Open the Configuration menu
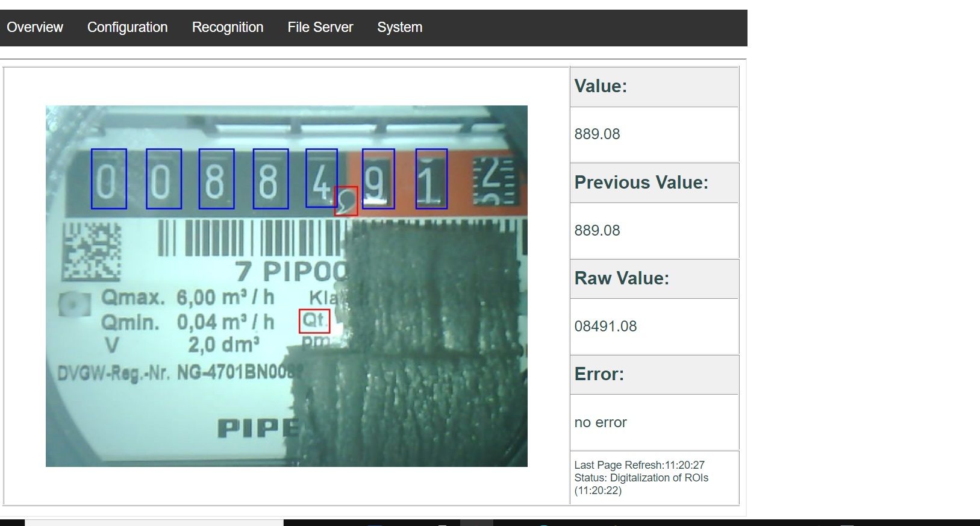The image size is (980, 526). [127, 27]
